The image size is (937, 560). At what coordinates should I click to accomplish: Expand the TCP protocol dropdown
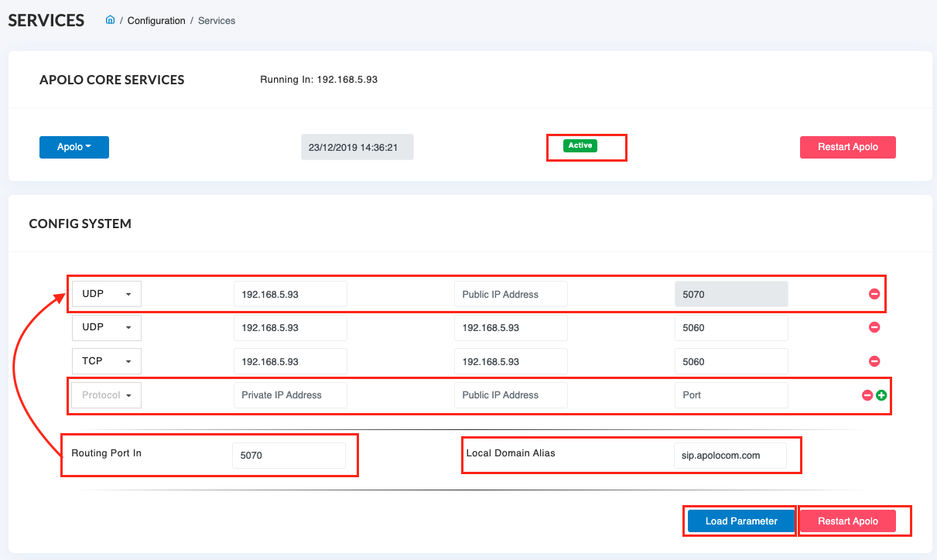(107, 361)
